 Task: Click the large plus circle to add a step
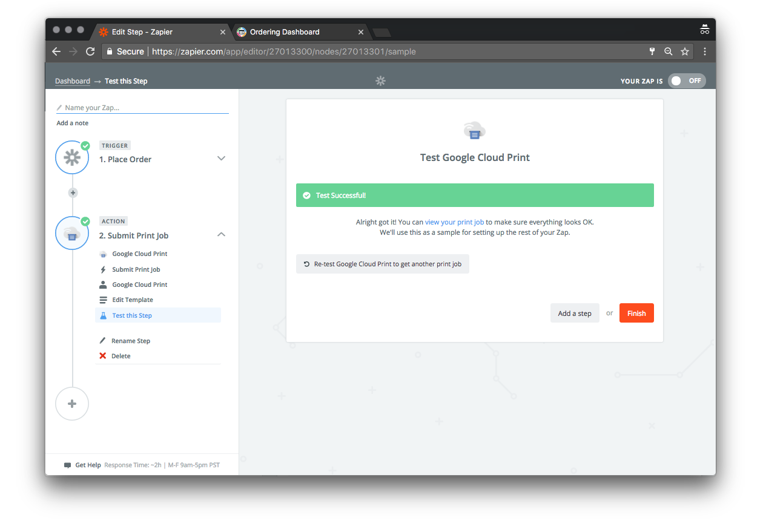click(72, 404)
